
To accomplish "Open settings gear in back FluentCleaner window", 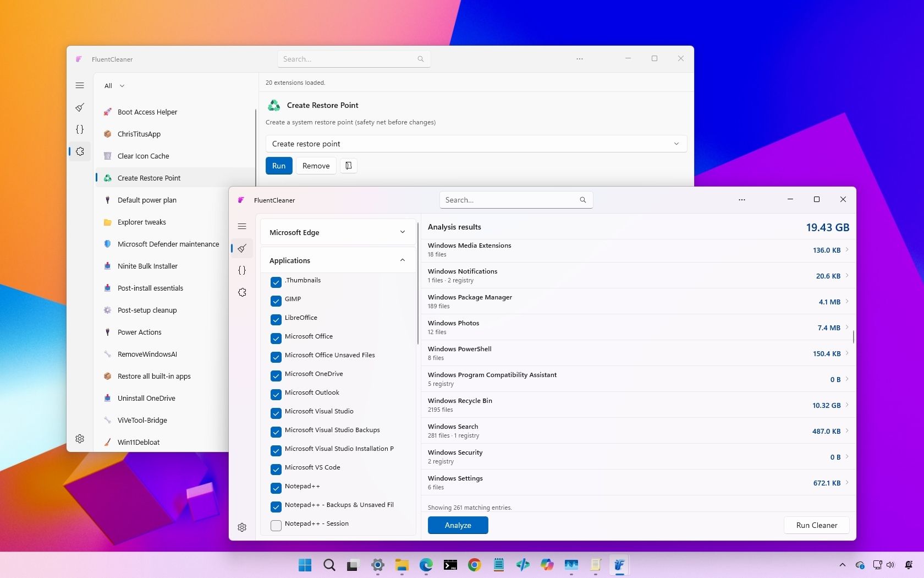I will tap(80, 439).
